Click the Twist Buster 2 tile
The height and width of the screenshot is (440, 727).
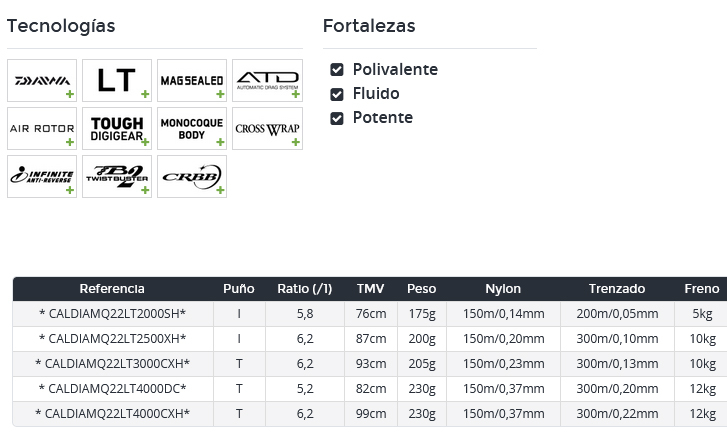point(117,177)
